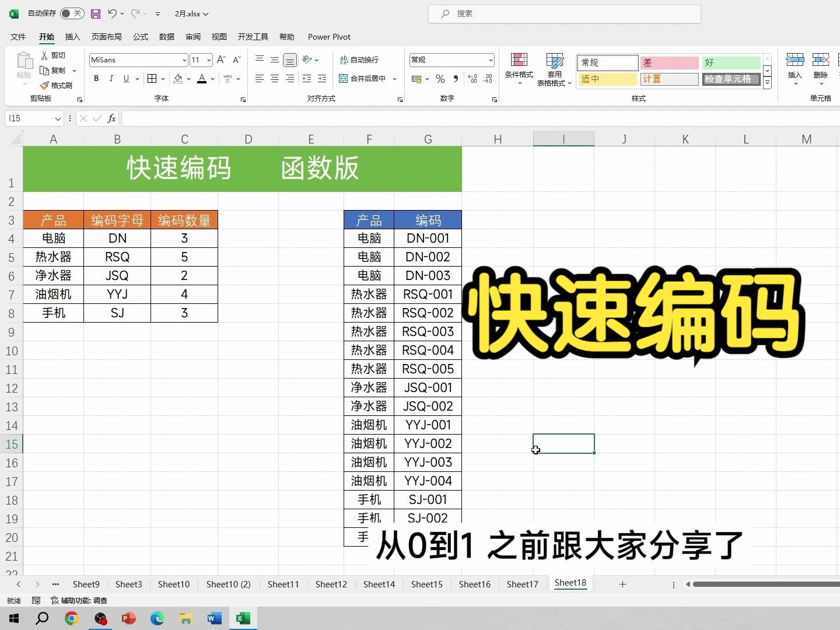Apply the 差 (Bad) cell style
The height and width of the screenshot is (630, 840).
tap(669, 62)
